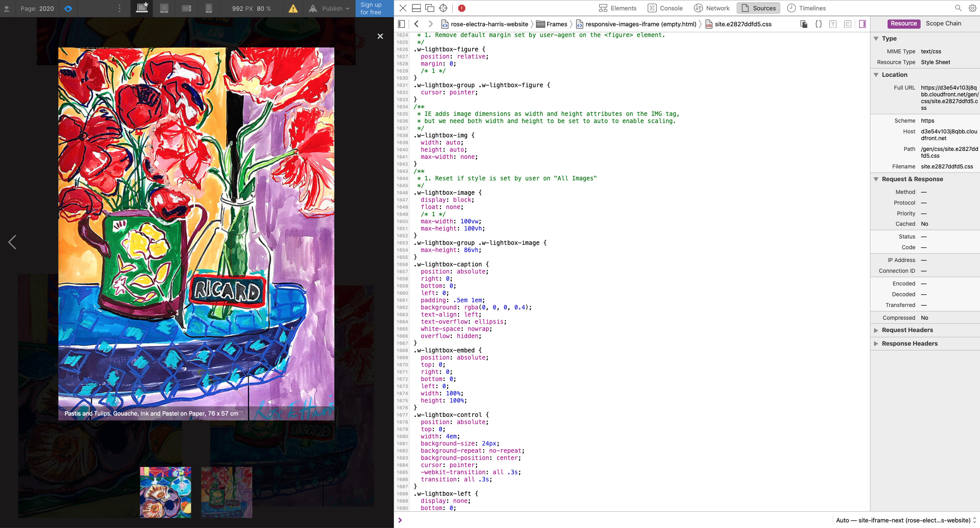Click the search magnifier in inspector

click(958, 8)
